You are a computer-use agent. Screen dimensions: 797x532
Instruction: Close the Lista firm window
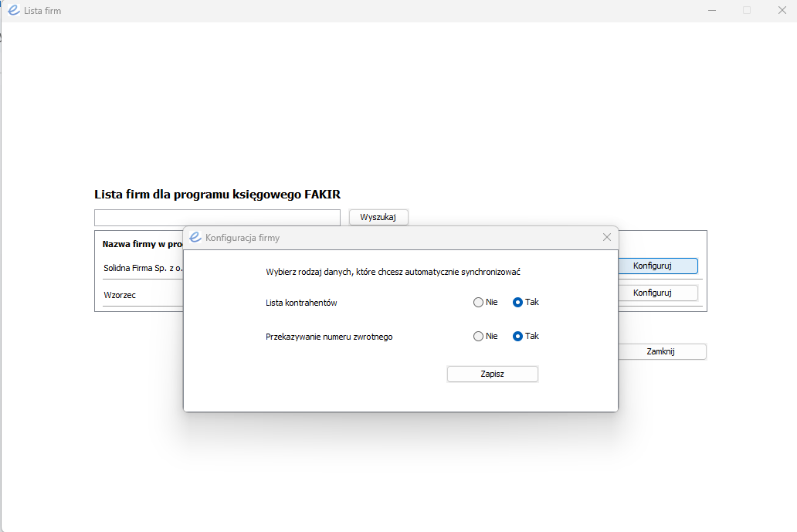click(782, 10)
